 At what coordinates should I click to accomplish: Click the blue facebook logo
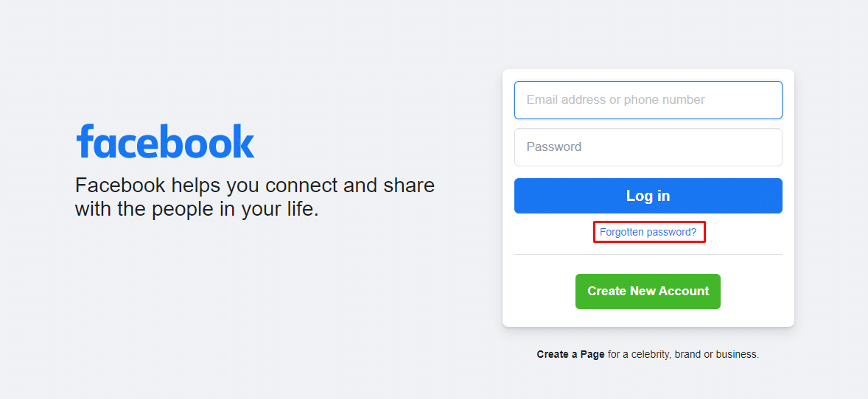click(x=165, y=141)
